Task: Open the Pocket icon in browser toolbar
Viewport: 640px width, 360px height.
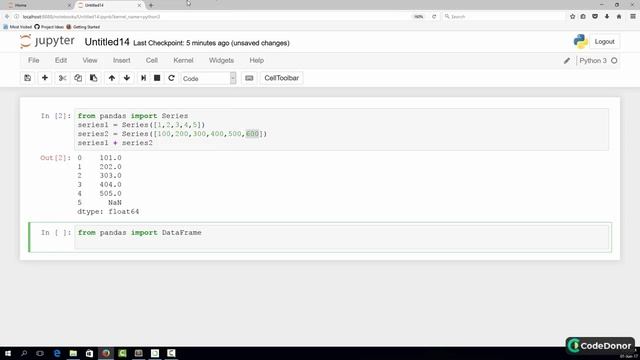Action: (x=595, y=17)
